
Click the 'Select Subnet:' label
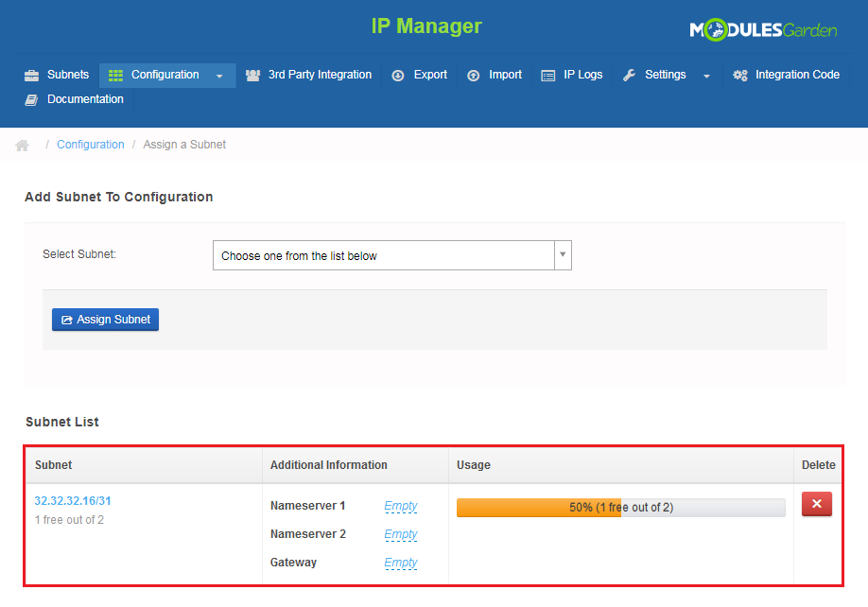(79, 254)
